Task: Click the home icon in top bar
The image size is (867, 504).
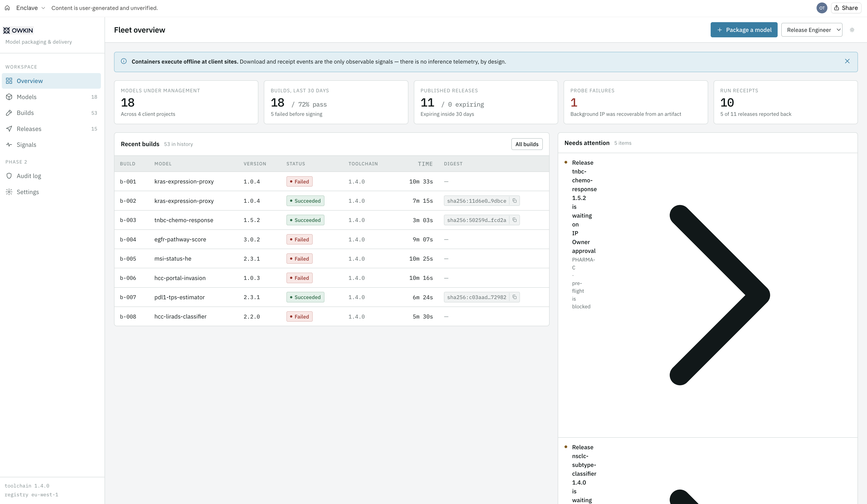Action: (x=7, y=8)
